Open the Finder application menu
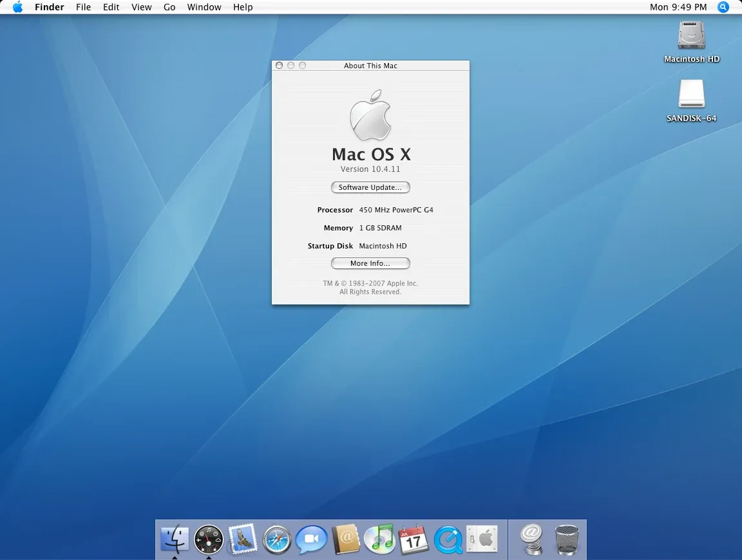The width and height of the screenshot is (742, 560). click(49, 7)
